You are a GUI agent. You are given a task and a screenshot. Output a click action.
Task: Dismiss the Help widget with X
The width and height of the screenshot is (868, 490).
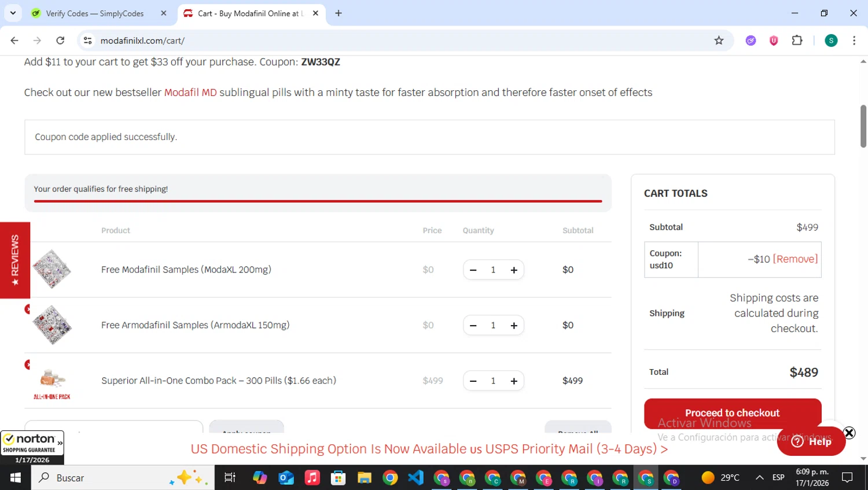click(849, 433)
